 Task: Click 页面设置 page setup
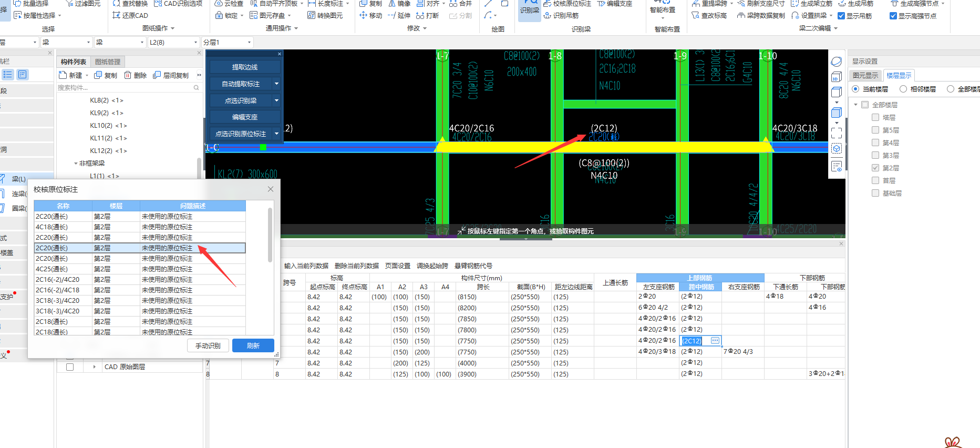point(398,266)
